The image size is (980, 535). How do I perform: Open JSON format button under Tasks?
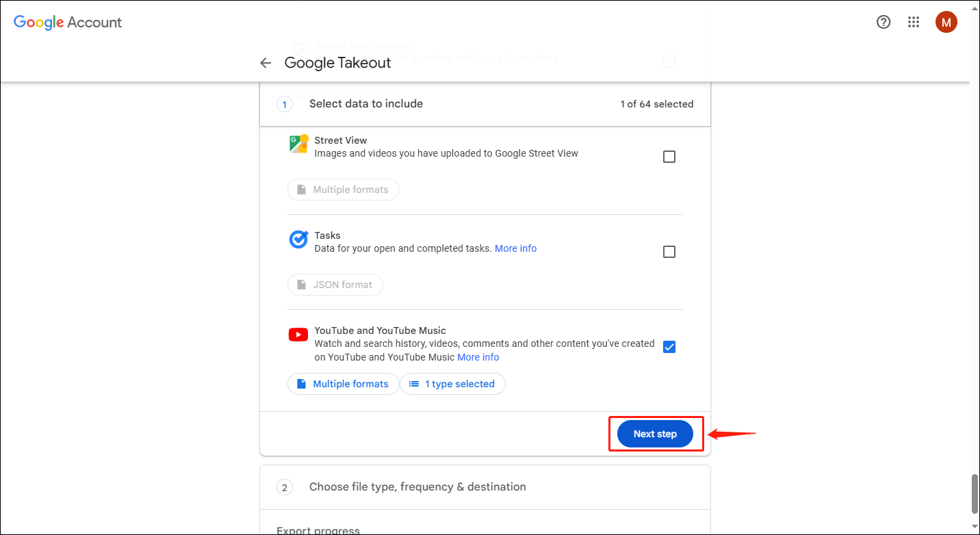[335, 285]
